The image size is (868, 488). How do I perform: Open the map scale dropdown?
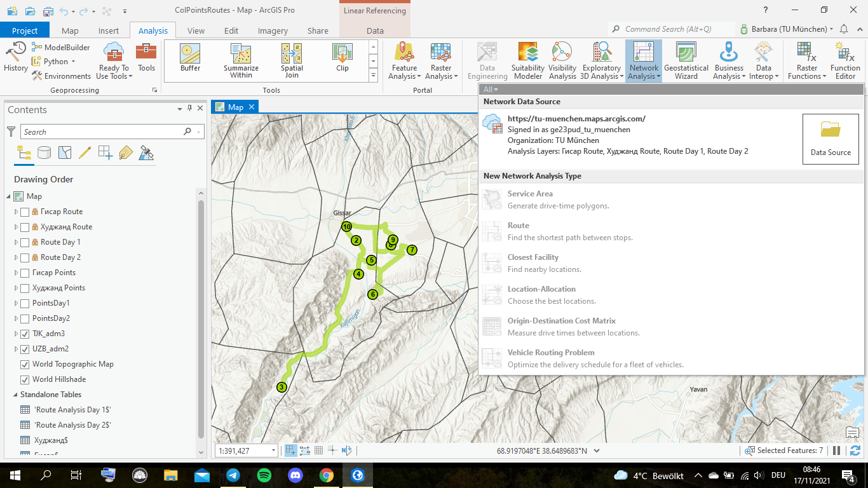pyautogui.click(x=274, y=451)
